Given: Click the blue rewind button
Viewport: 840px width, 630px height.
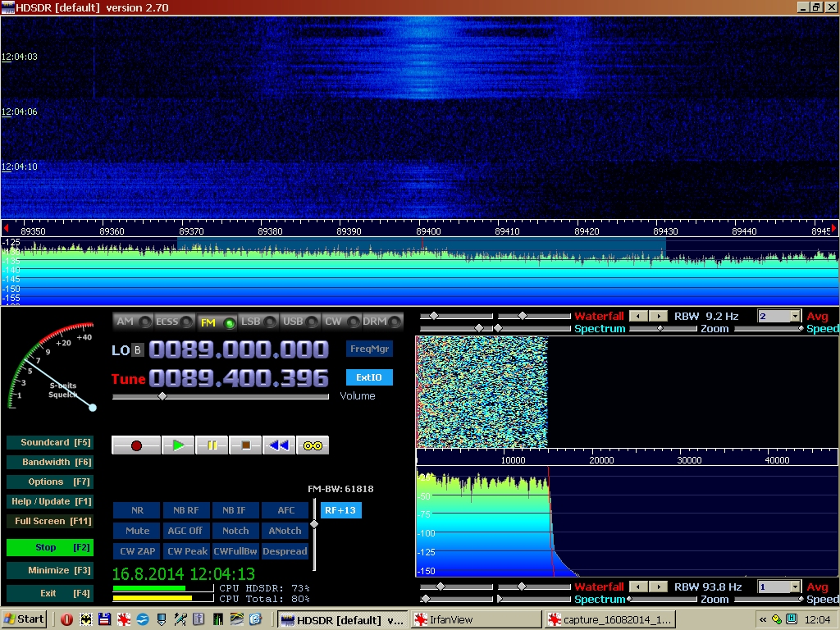Looking at the screenshot, I should point(279,445).
